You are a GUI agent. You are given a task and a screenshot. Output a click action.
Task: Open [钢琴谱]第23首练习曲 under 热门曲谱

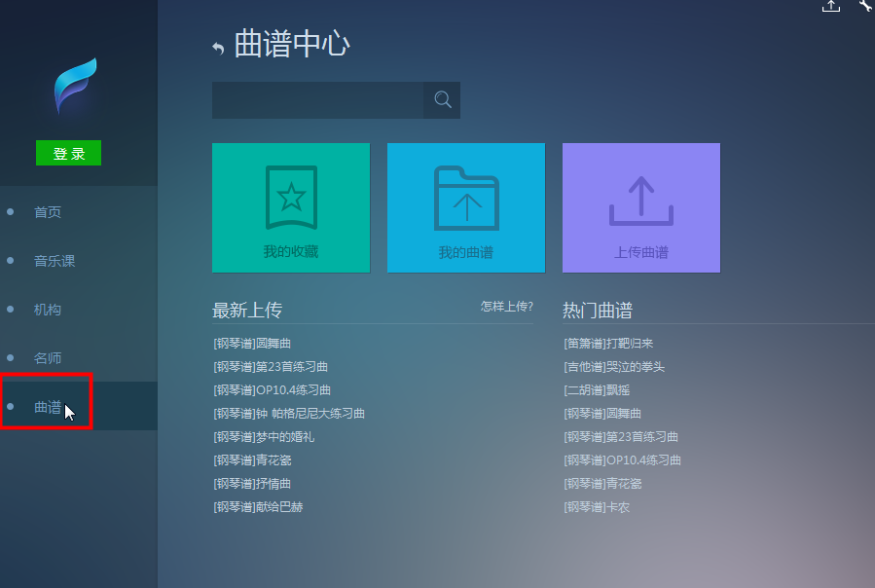coord(621,437)
